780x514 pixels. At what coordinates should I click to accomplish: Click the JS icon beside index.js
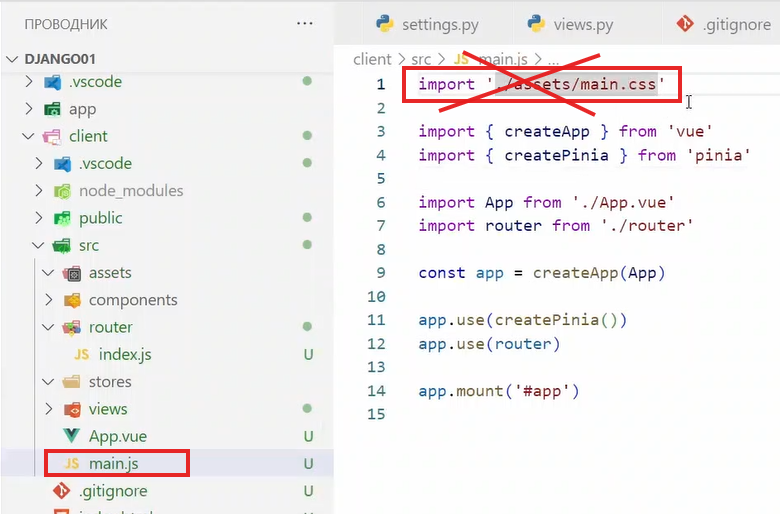point(81,355)
